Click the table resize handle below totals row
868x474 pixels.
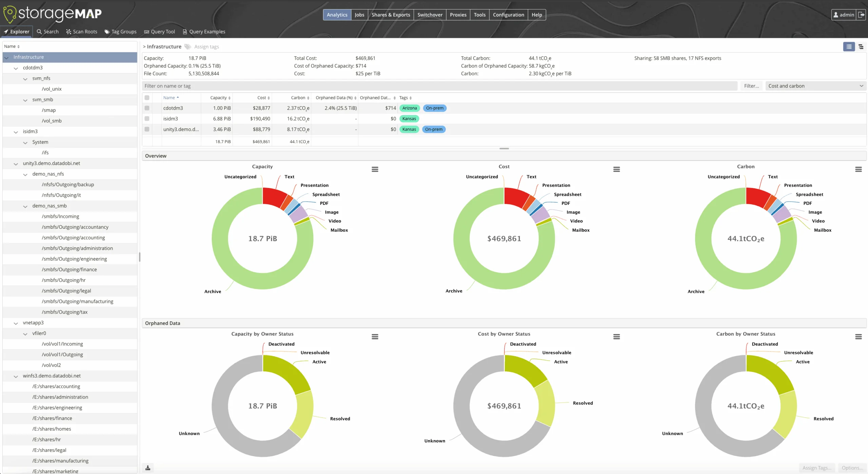click(504, 148)
